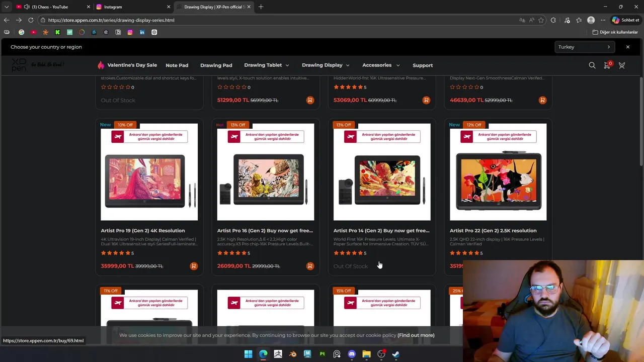Open the Support menu item
644x362 pixels.
click(423, 65)
